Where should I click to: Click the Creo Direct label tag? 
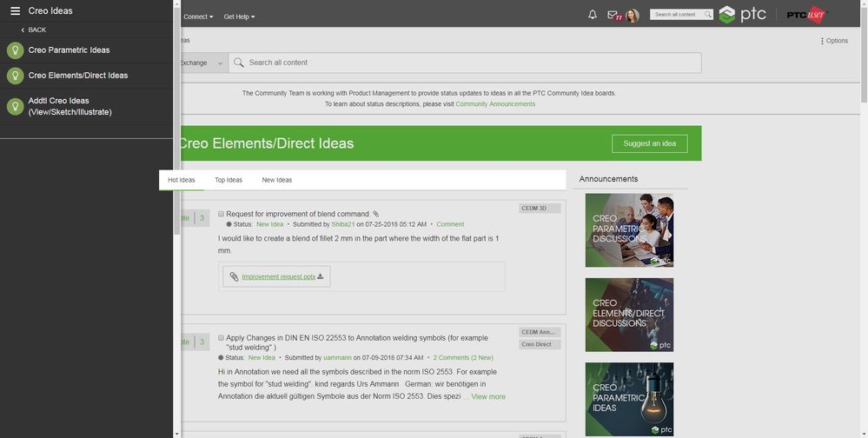pyautogui.click(x=540, y=344)
